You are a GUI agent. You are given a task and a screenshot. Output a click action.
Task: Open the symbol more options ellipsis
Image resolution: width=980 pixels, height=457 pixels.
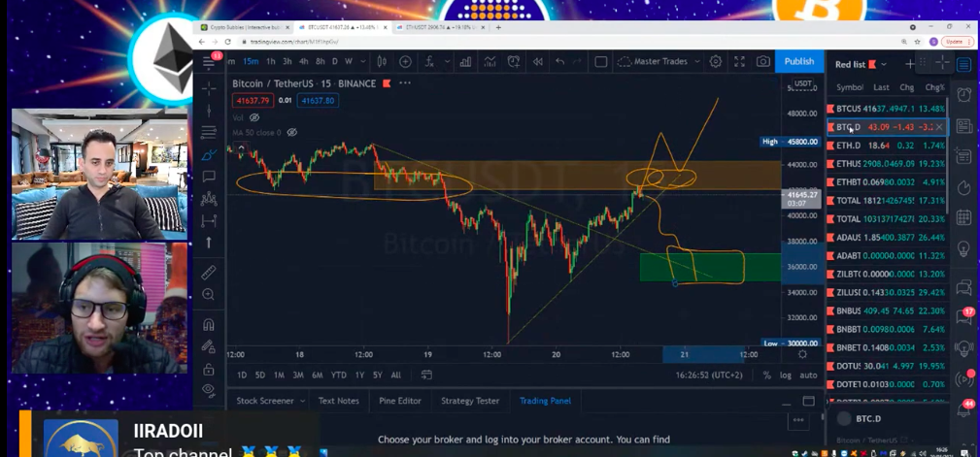point(404,83)
